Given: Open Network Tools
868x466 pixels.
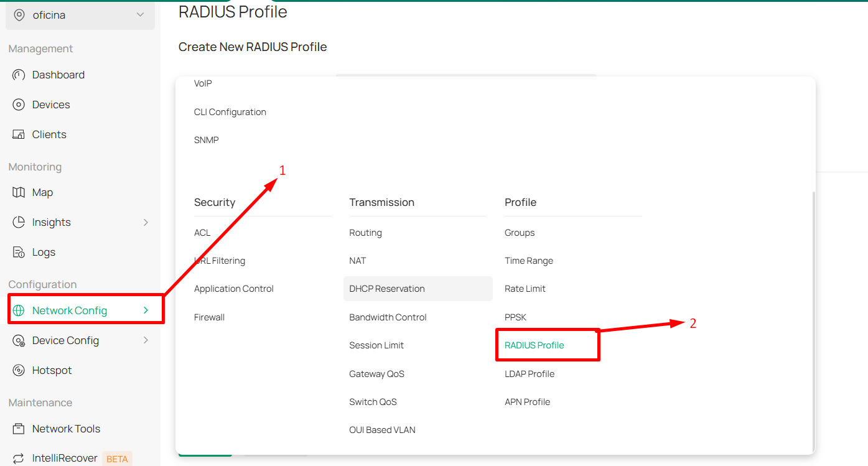Looking at the screenshot, I should [66, 429].
